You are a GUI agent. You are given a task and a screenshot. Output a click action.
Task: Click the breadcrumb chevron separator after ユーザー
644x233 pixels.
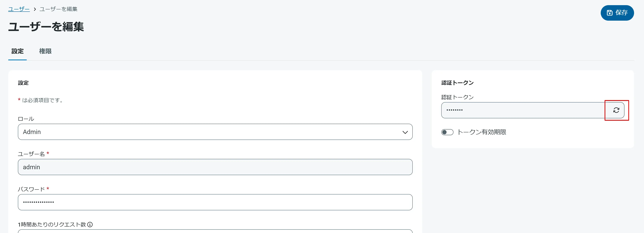pos(35,9)
